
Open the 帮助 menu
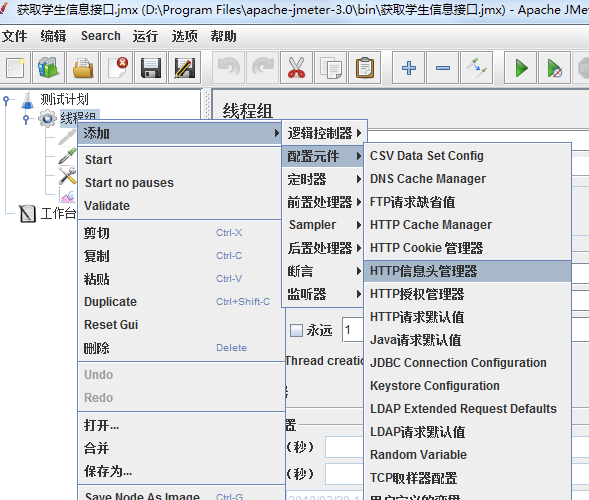(224, 36)
